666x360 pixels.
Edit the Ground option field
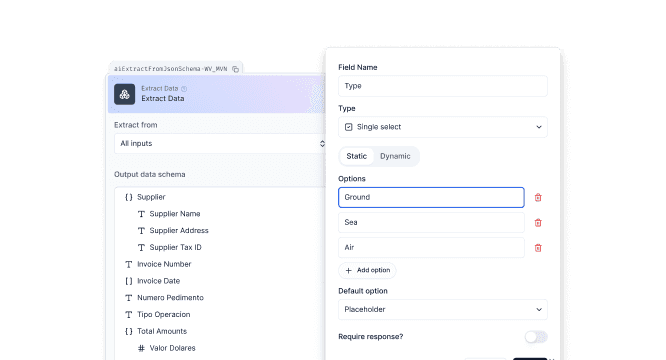[x=431, y=197]
